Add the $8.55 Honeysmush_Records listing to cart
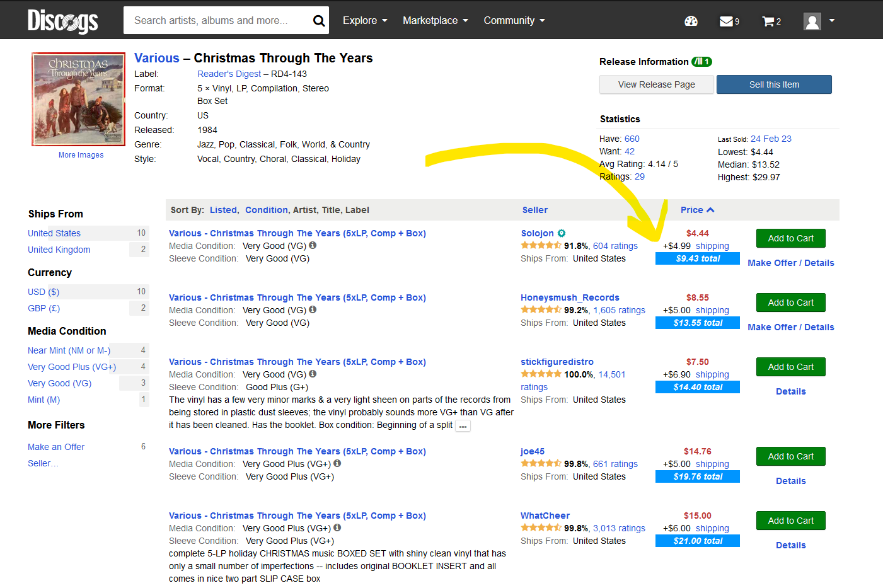Viewport: 883px width, 588px height. (790, 303)
